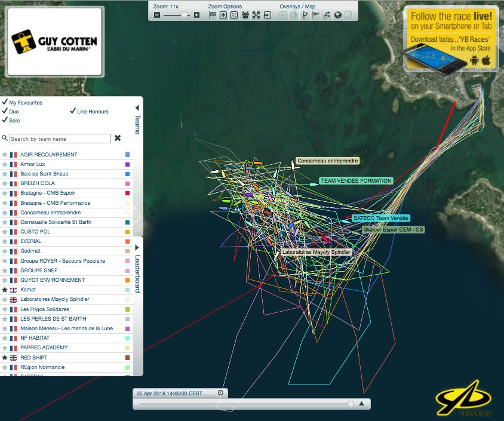The image size is (504, 421).
Task: Clear the team search with X
Action: (x=118, y=138)
